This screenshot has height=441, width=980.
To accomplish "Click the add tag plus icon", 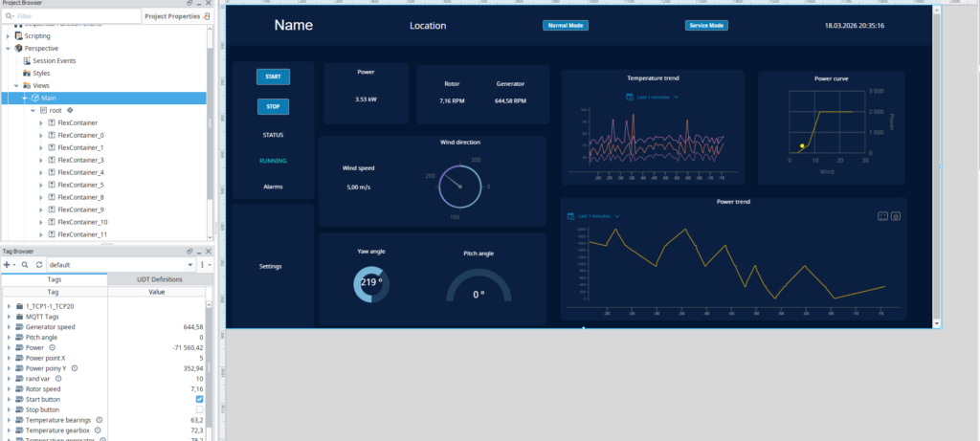I will click(8, 264).
